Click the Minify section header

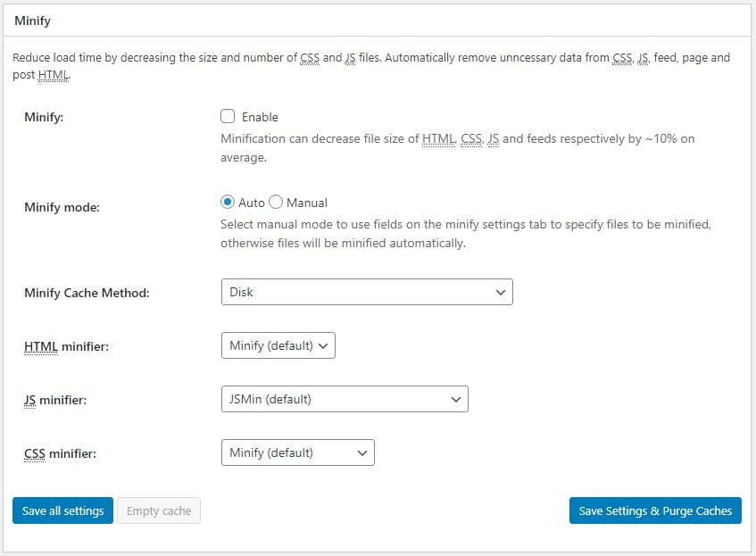coord(35,20)
